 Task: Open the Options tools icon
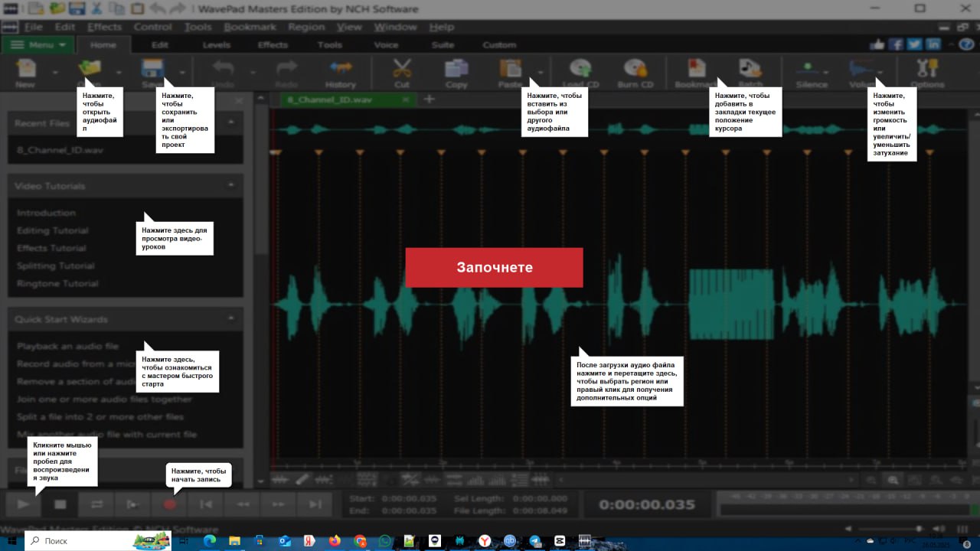click(x=927, y=69)
